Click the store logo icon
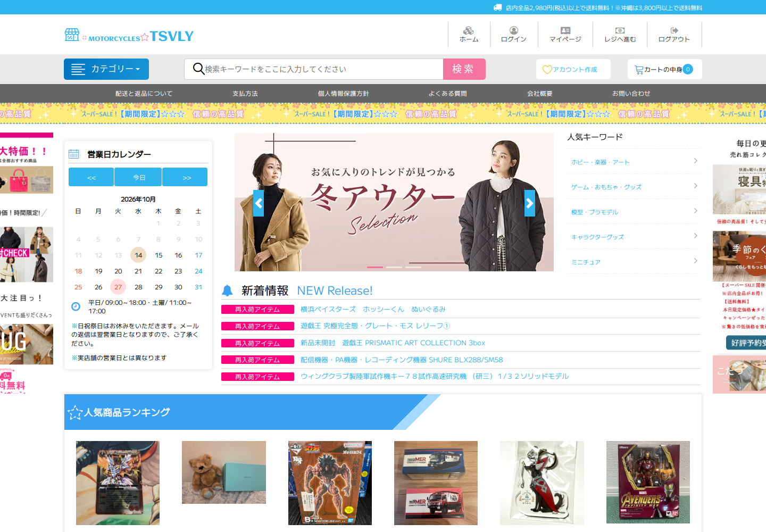Viewport: 766px width, 532px height. 72,35
